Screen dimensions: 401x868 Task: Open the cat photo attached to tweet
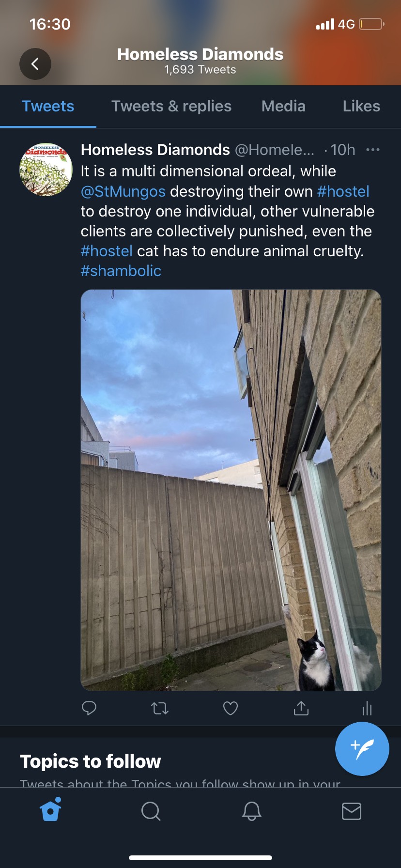231,490
